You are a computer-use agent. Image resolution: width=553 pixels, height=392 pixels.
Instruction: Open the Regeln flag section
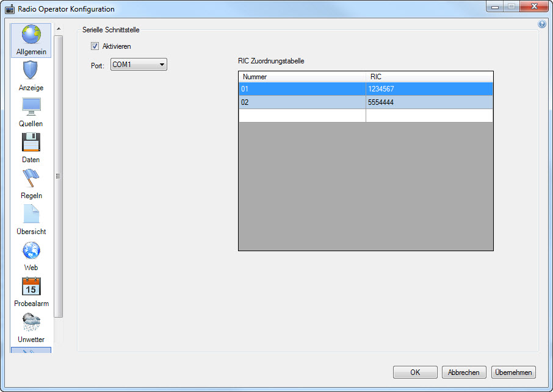31,184
